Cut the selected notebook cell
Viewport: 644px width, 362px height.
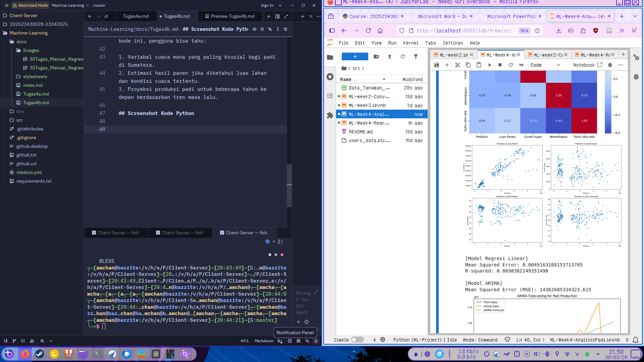coord(458,65)
